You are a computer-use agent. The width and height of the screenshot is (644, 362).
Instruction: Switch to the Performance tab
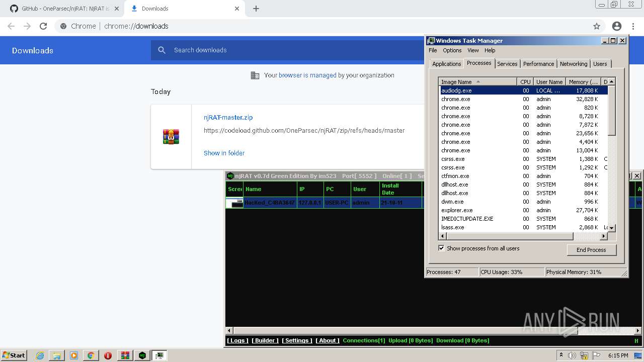pos(538,64)
